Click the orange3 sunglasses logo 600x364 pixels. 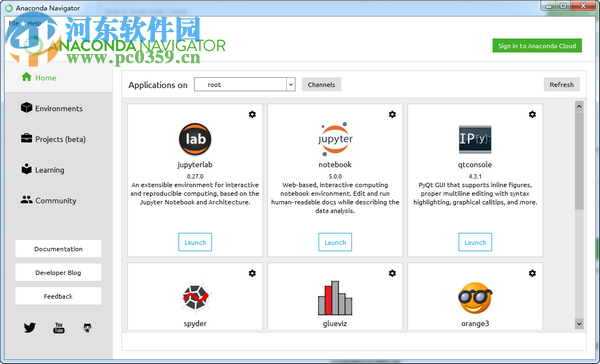click(475, 298)
